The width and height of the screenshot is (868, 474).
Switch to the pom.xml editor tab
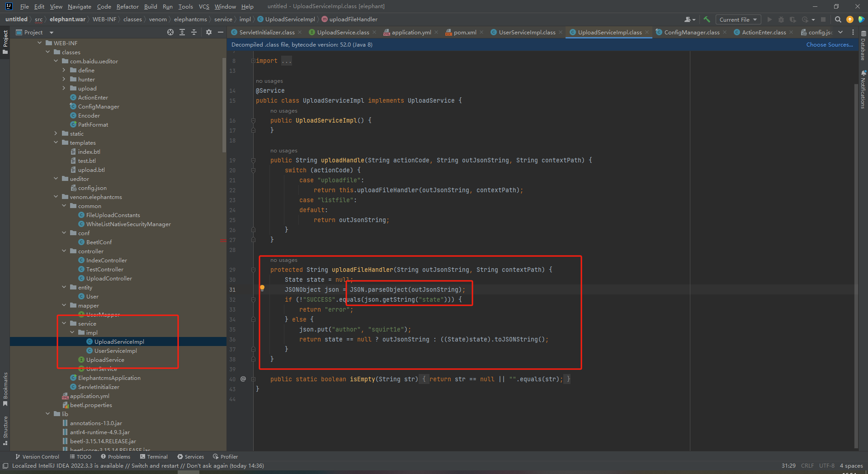click(x=464, y=32)
